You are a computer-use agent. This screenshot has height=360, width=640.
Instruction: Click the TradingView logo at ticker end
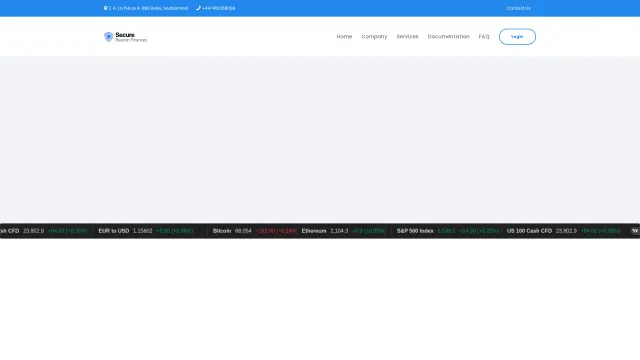point(635,231)
